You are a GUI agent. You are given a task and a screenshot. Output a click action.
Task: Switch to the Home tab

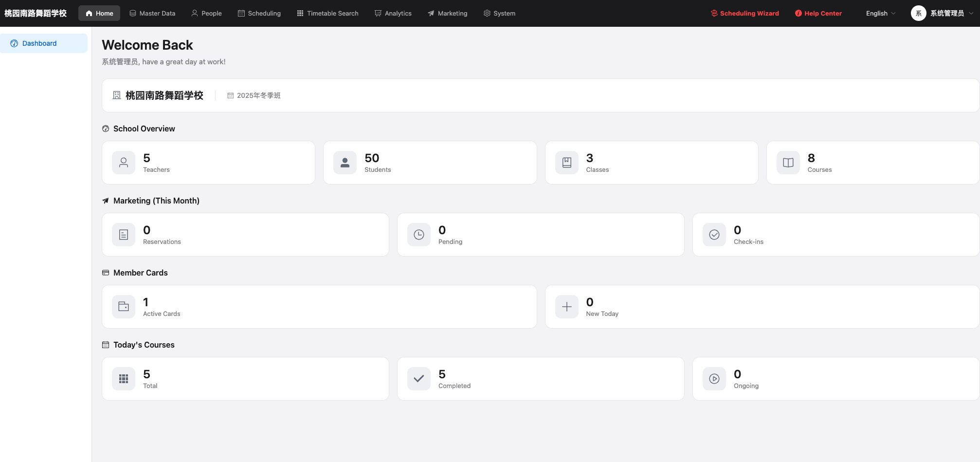99,13
